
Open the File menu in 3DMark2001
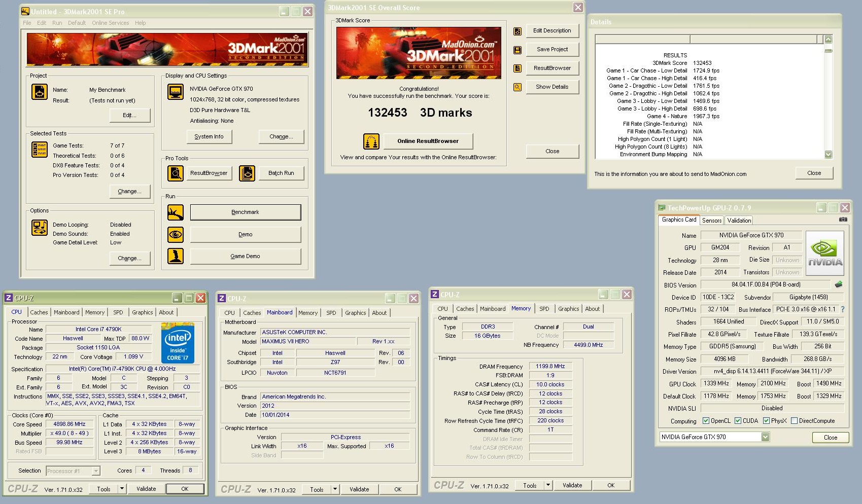tap(27, 23)
